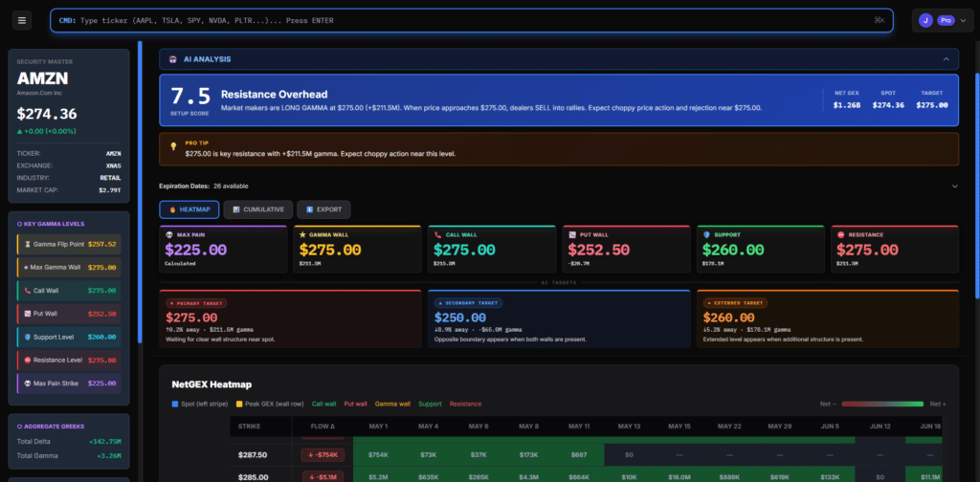Click the blue Spot legend swatch
The image size is (980, 482).
(x=175, y=404)
